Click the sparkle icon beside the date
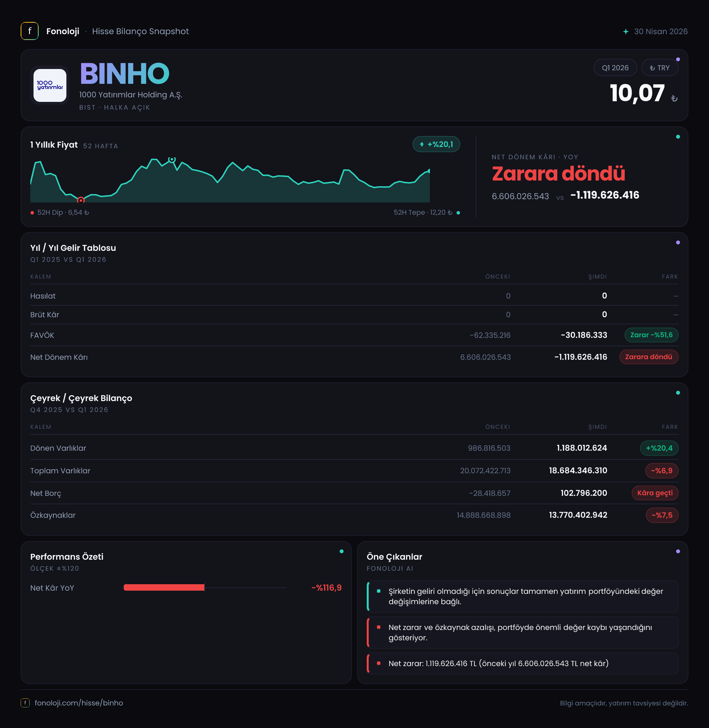Image resolution: width=709 pixels, height=728 pixels. tap(626, 32)
